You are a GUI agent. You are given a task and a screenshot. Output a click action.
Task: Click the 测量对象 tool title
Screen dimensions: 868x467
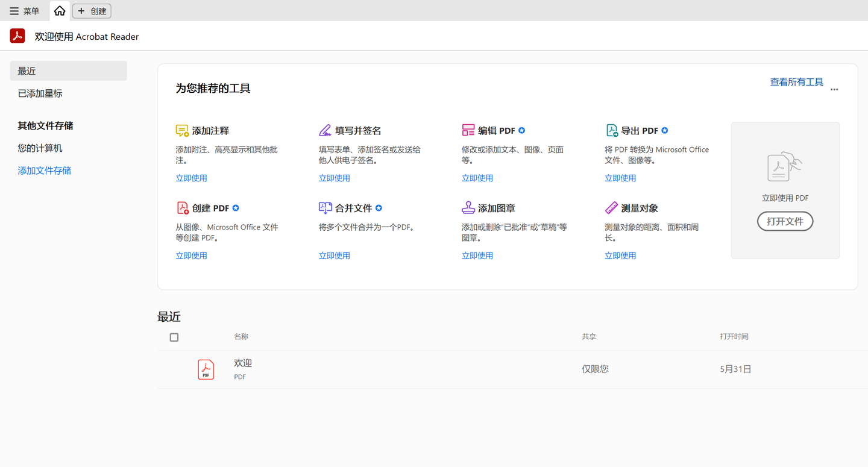[x=640, y=208]
